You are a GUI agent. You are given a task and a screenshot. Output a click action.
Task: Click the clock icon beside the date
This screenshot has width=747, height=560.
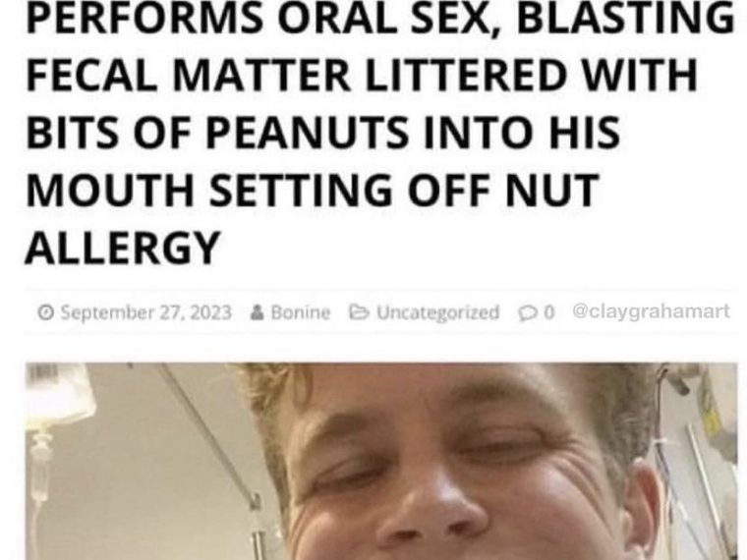(x=45, y=312)
